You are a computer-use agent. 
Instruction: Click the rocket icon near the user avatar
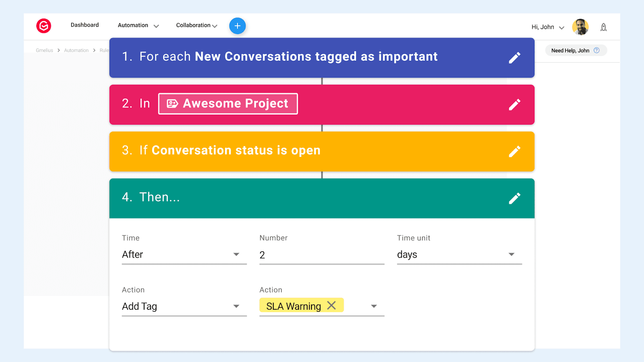click(x=603, y=27)
